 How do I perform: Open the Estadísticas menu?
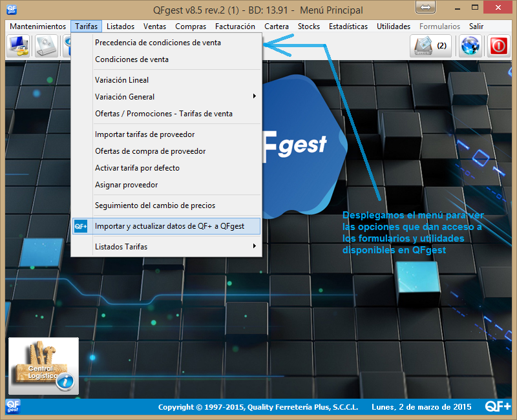tap(348, 26)
